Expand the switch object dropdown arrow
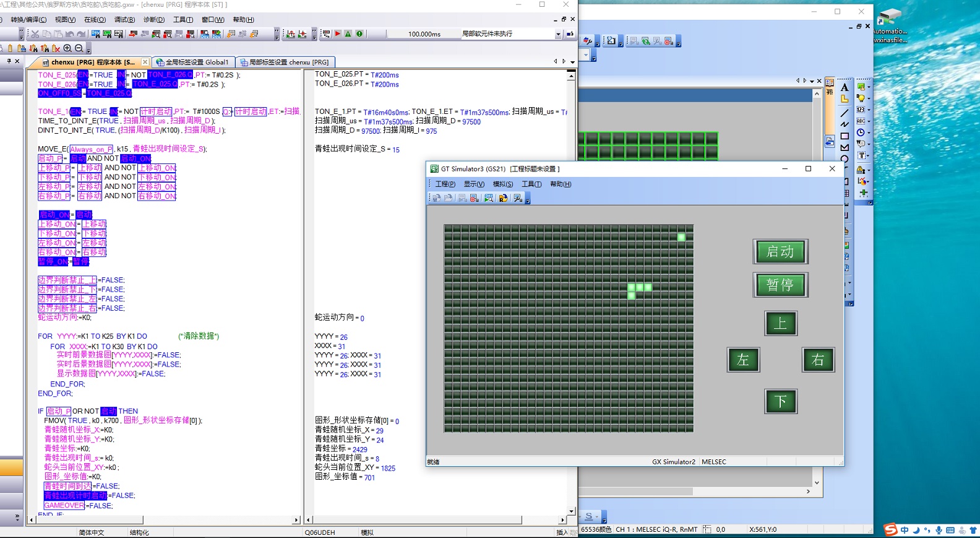Screen dimensions: 980x538 coord(869,87)
